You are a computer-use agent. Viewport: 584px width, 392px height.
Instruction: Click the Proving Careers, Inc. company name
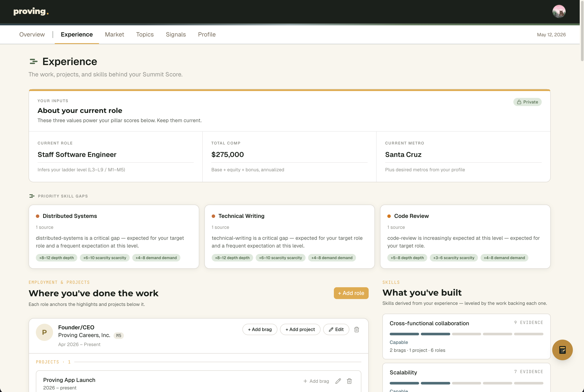coord(84,335)
